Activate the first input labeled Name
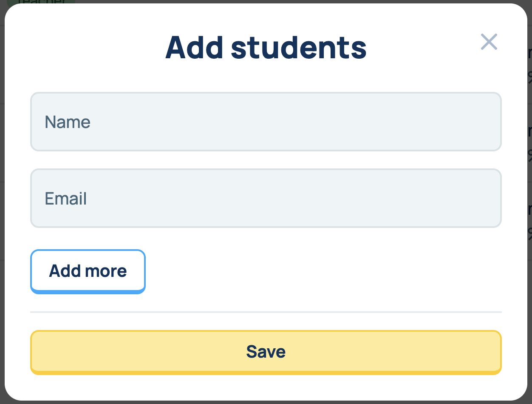This screenshot has height=404, width=532. tap(266, 122)
